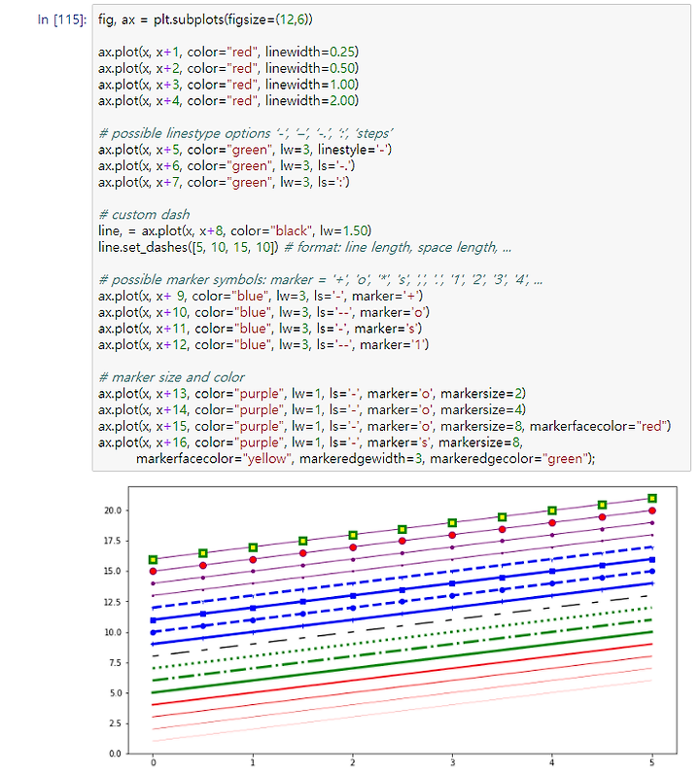Click the y-axis tick label 17.5
This screenshot has height=775, width=700.
tap(113, 541)
